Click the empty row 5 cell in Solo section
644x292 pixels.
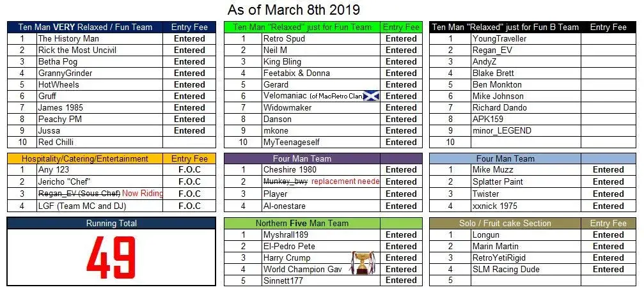point(526,280)
